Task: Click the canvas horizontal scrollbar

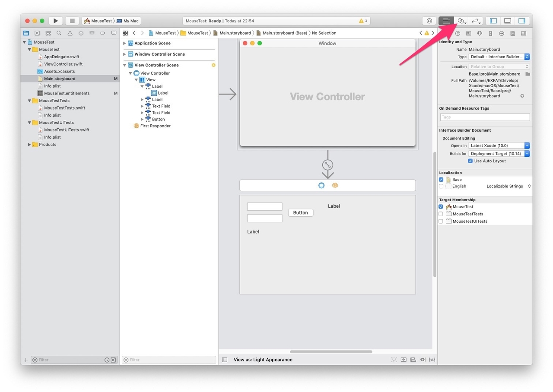Action: click(x=331, y=352)
